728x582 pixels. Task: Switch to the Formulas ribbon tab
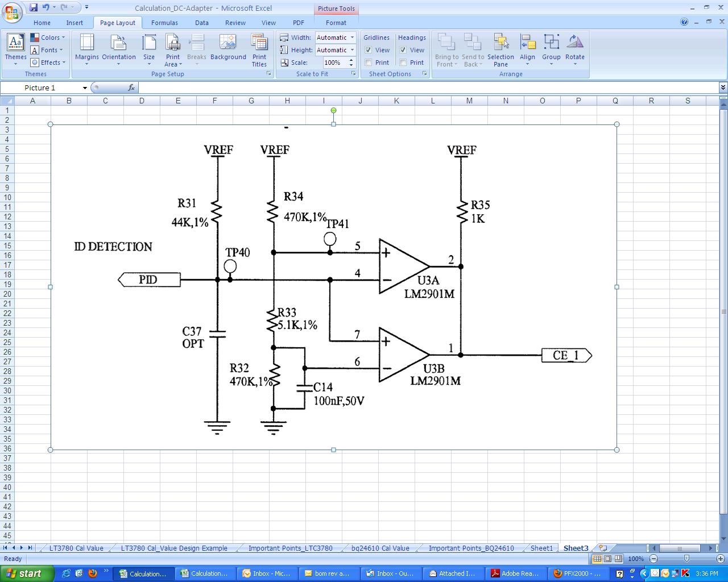164,23
